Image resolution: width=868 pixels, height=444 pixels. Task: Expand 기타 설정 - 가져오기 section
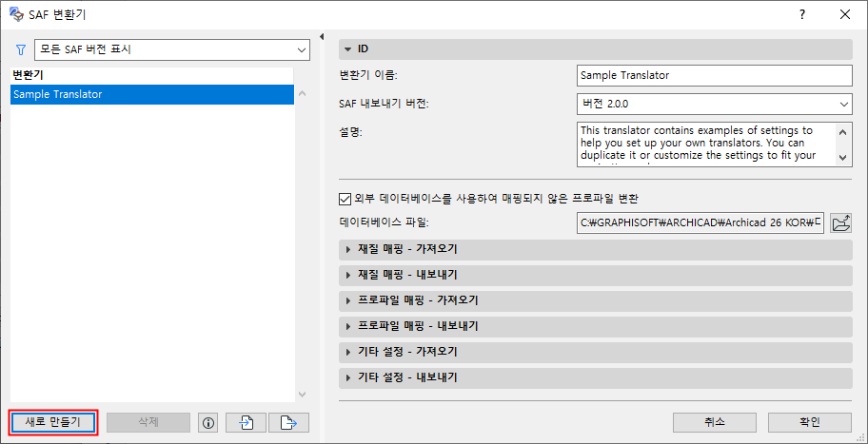coord(595,352)
